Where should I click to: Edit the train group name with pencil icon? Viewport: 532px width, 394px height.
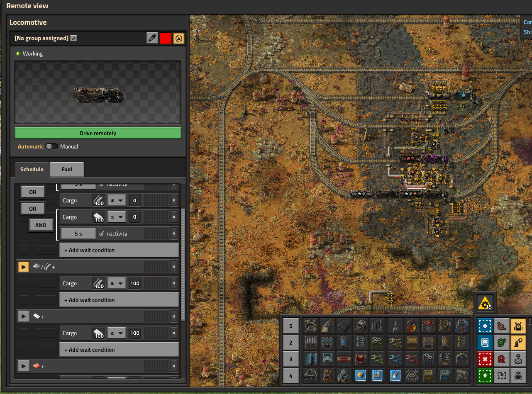pos(73,38)
